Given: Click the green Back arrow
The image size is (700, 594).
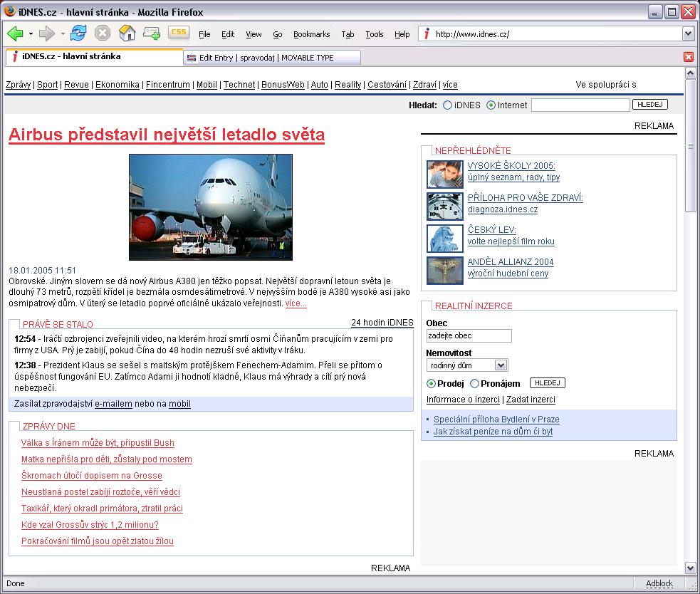Looking at the screenshot, I should pos(15,33).
